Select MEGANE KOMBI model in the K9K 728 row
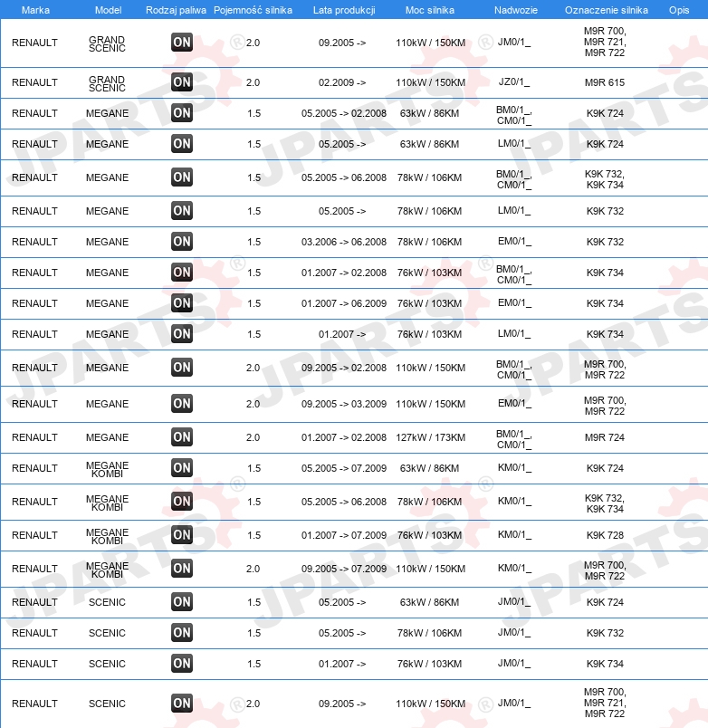Image resolution: width=708 pixels, height=728 pixels. 107,536
